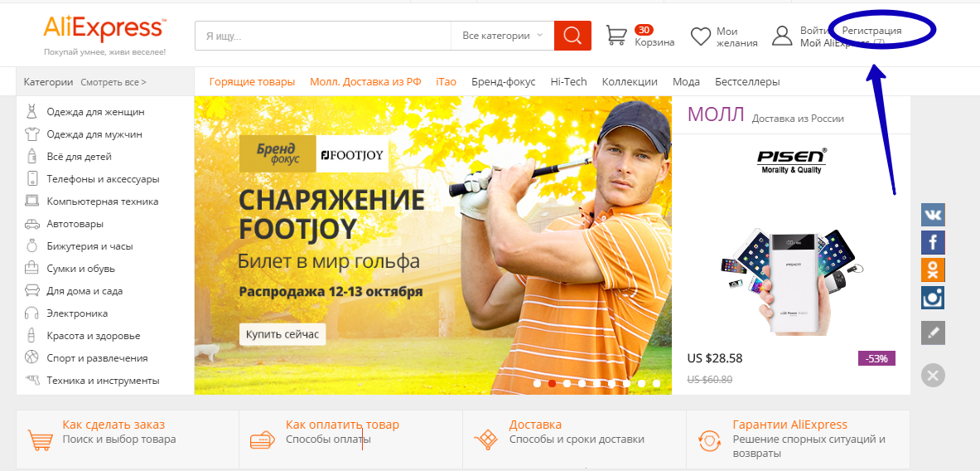Close the social sidebar with the X button
Viewport: 980px width, 471px height.
pos(933,376)
